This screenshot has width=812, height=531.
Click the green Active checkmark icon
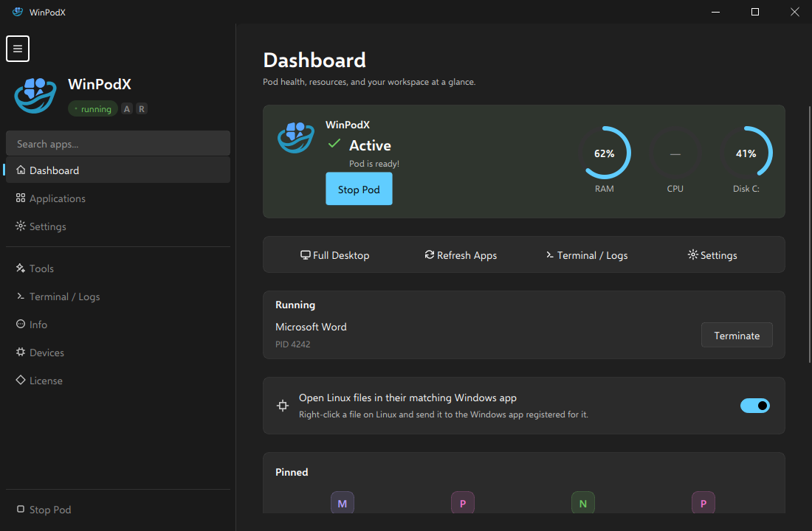[x=334, y=143]
